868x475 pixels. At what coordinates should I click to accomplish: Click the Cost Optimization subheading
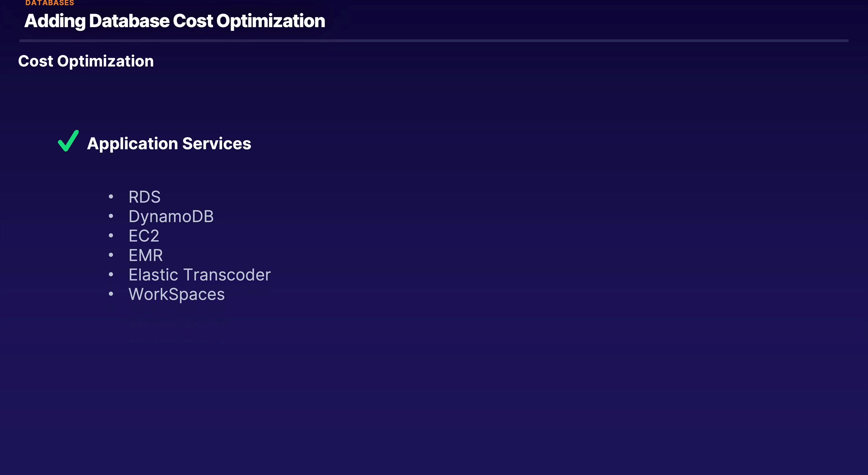pos(86,61)
